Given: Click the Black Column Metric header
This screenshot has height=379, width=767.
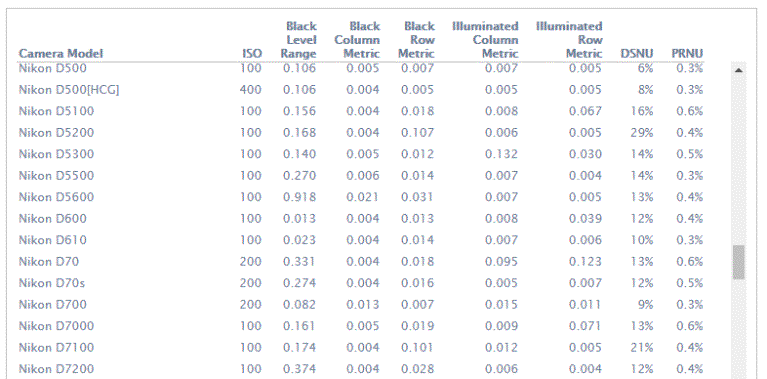Looking at the screenshot, I should 357,40.
